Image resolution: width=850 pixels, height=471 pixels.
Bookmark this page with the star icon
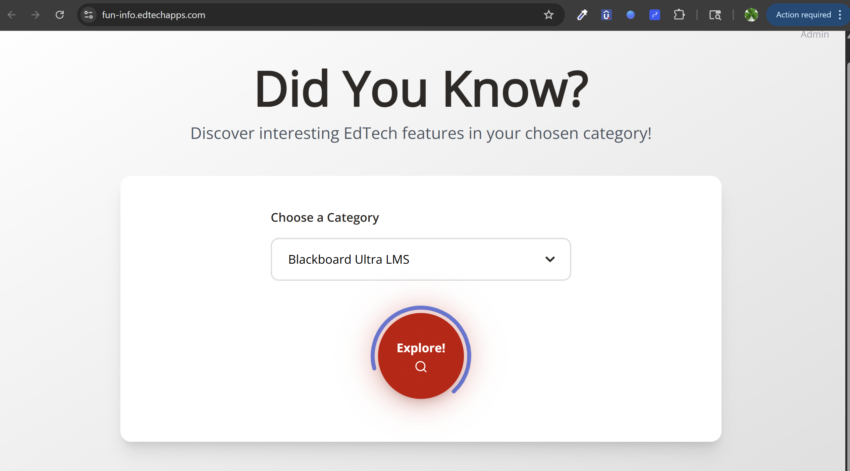pos(549,15)
